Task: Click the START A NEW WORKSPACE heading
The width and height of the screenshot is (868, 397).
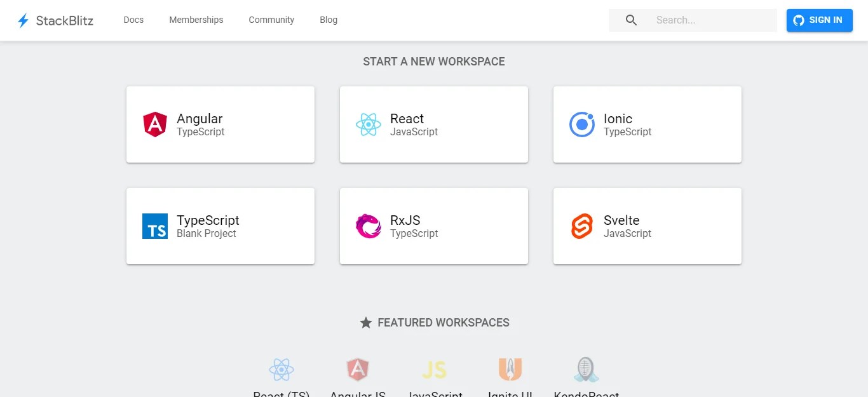Action: [434, 62]
